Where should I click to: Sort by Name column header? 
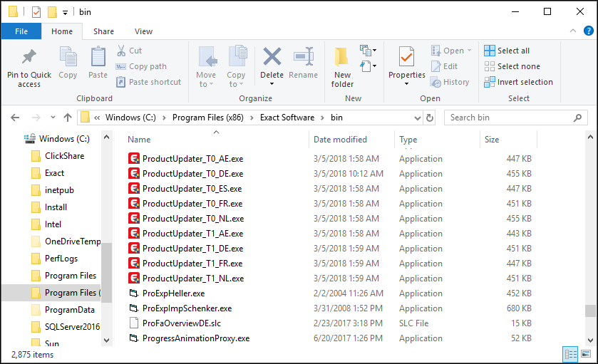pos(139,140)
